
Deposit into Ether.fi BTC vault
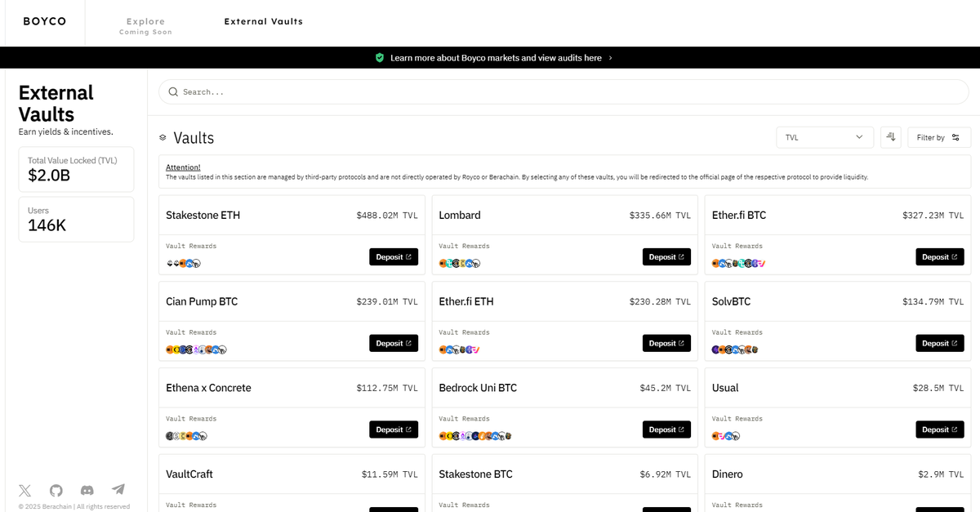(940, 257)
